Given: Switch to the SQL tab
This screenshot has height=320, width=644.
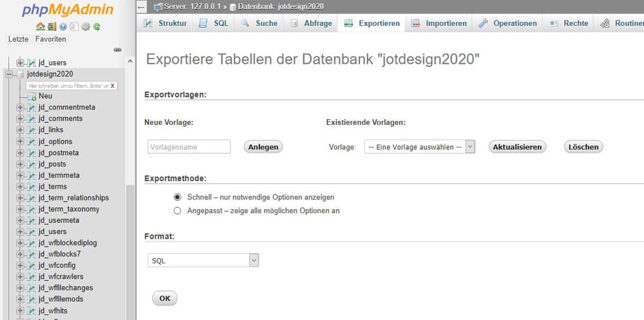Looking at the screenshot, I should tap(214, 23).
